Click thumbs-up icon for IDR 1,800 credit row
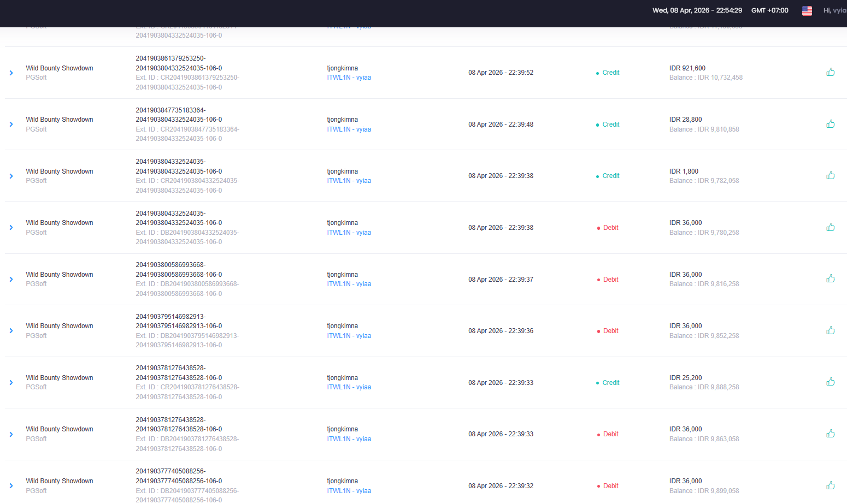This screenshot has height=504, width=847. click(830, 175)
